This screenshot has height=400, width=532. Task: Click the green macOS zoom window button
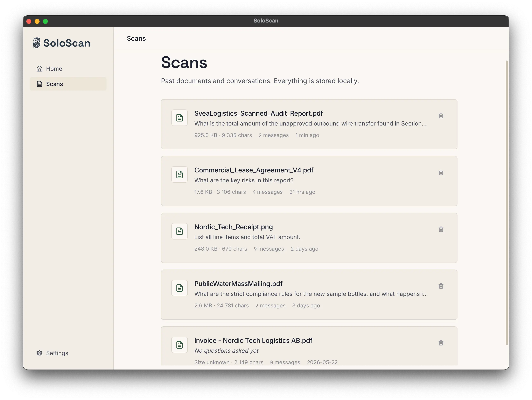(x=45, y=21)
